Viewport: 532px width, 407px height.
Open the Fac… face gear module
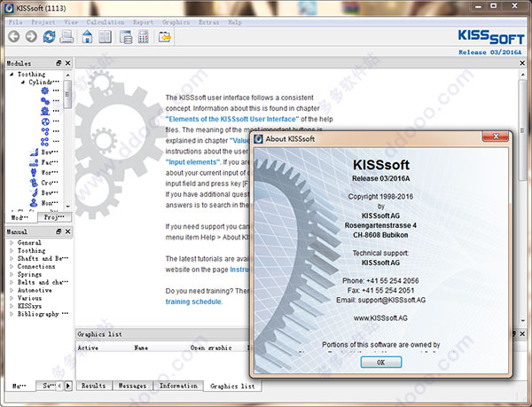44,162
